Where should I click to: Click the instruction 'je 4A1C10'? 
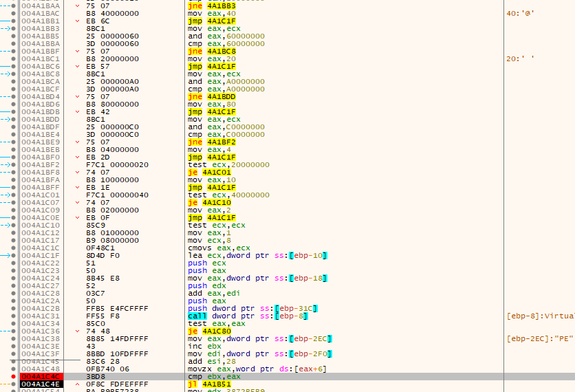tap(209, 202)
